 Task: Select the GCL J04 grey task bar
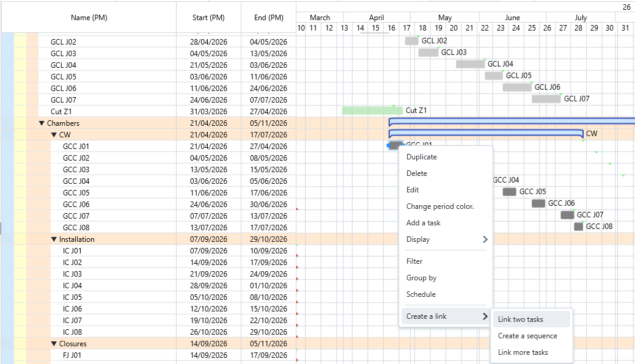coord(470,64)
